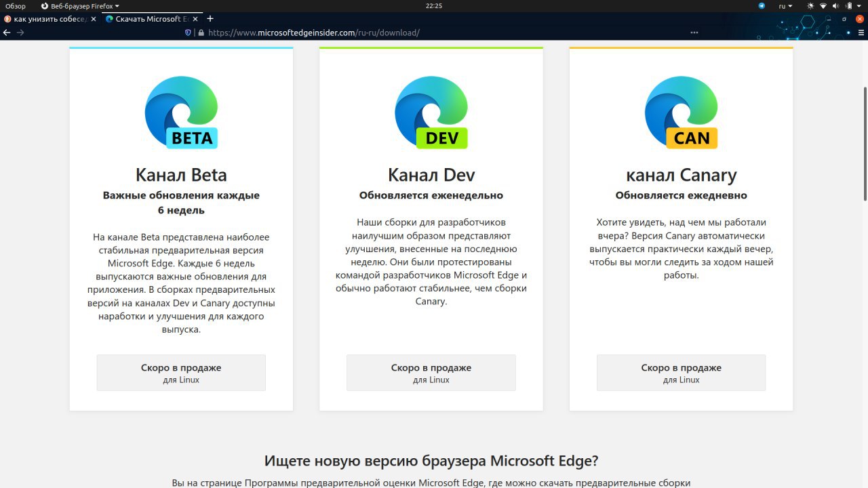This screenshot has height=488, width=868.
Task: Click the volume speaker tray icon
Action: tap(835, 5)
